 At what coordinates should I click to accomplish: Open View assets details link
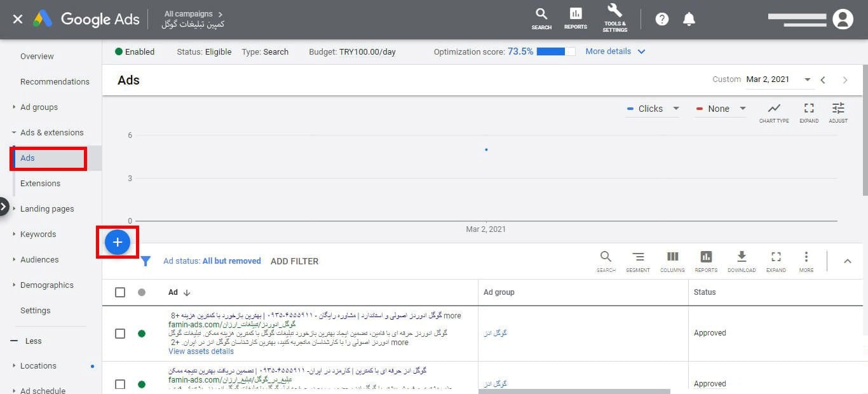pyautogui.click(x=201, y=351)
